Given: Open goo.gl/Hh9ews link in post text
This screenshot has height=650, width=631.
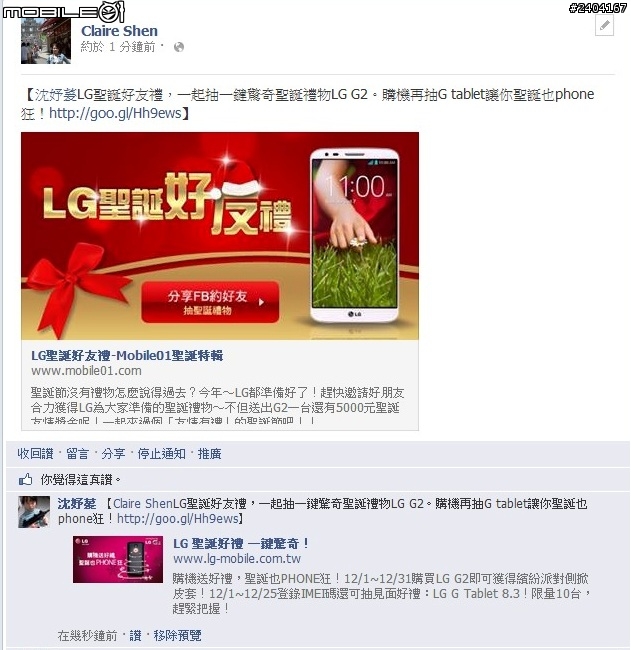Looking at the screenshot, I should tap(115, 113).
